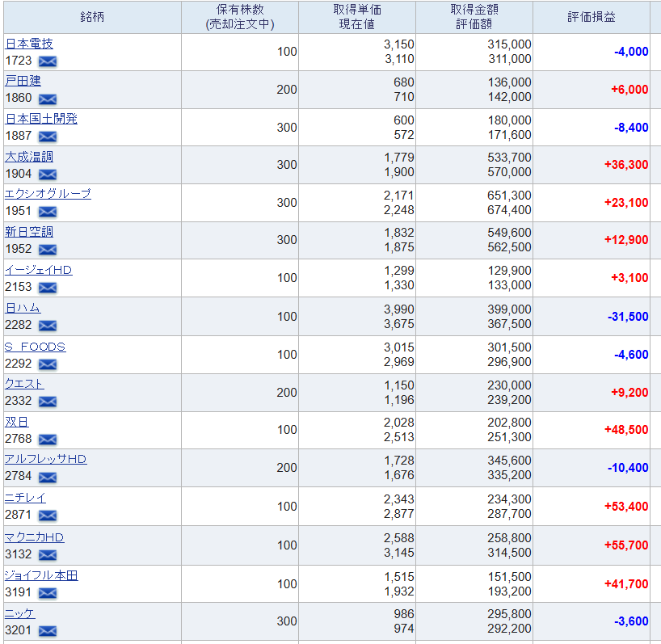This screenshot has width=661, height=644.
Task: Click the 315,000 acquisition amount
Action: click(x=509, y=44)
